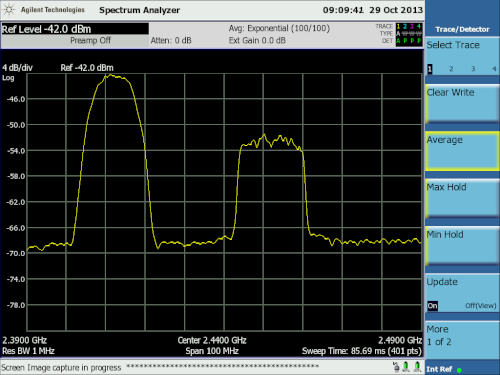Click the Trace/Detector menu title

(x=462, y=29)
